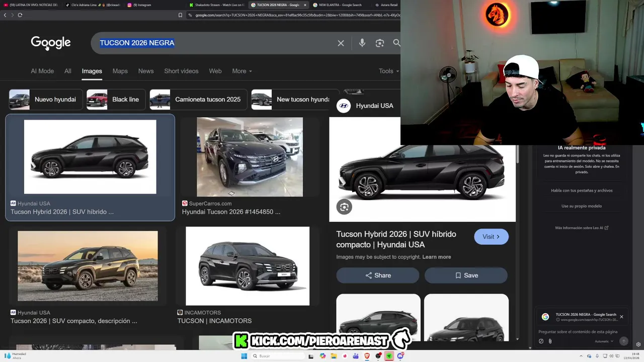This screenshot has height=362, width=644.
Task: Close the TUCSON 2026 NEGRA browser tab
Action: (305, 5)
